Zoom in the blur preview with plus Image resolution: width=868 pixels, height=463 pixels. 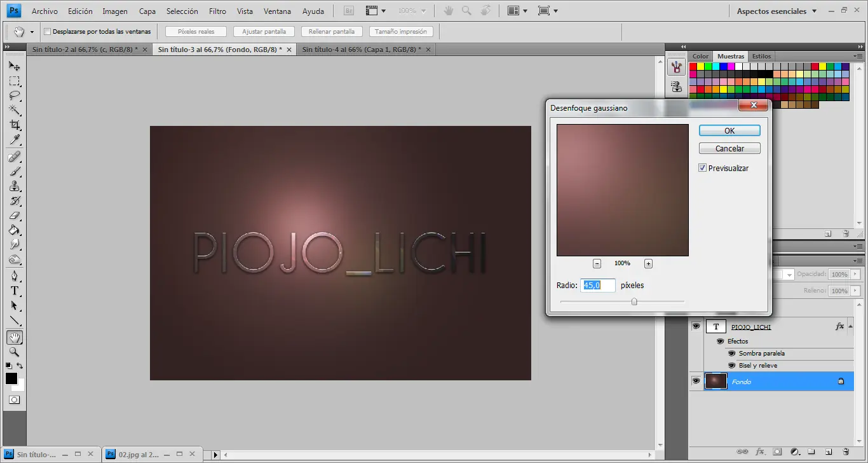click(x=648, y=263)
